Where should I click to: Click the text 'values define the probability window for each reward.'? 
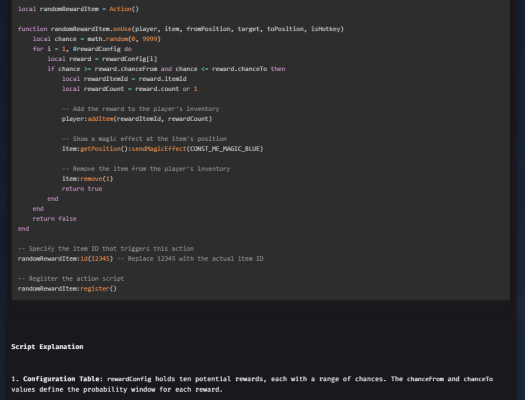(117, 390)
